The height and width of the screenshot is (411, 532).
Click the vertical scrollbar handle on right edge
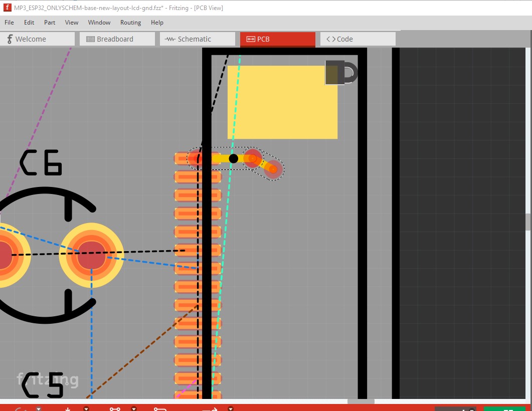[528, 221]
